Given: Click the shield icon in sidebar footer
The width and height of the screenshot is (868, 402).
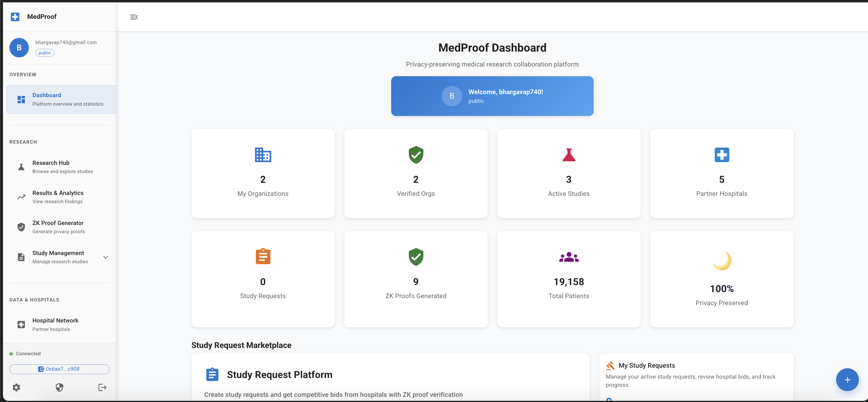Looking at the screenshot, I should [x=59, y=387].
